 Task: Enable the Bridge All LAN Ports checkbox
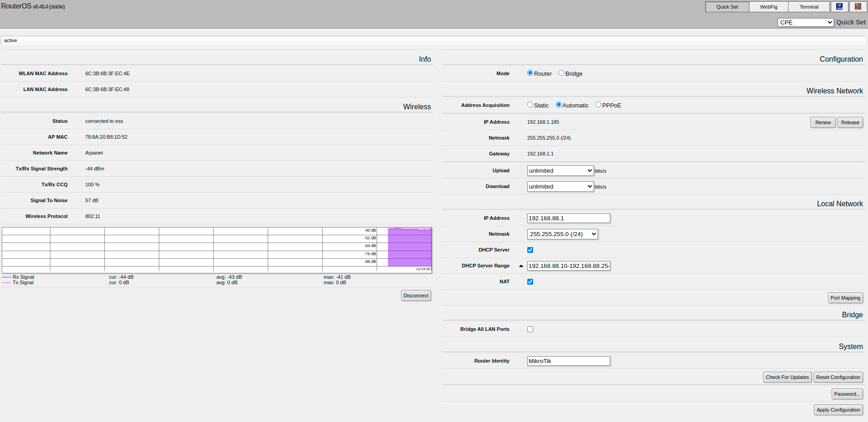tap(530, 330)
